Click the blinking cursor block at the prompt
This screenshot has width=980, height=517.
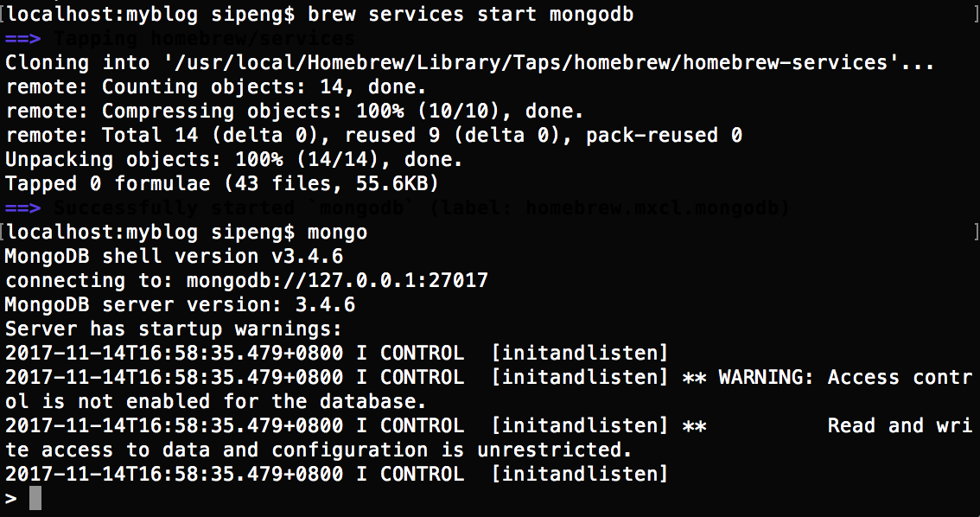point(35,499)
